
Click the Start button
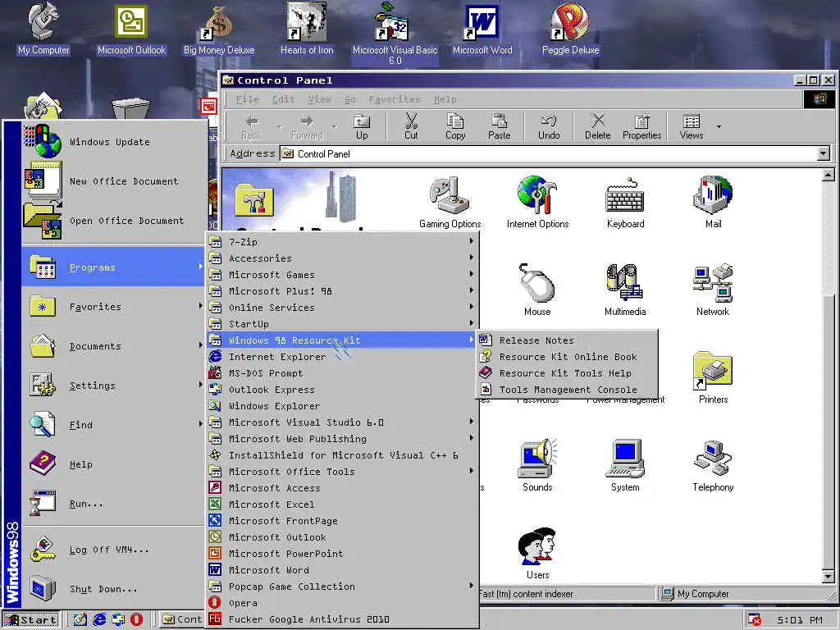point(31,620)
